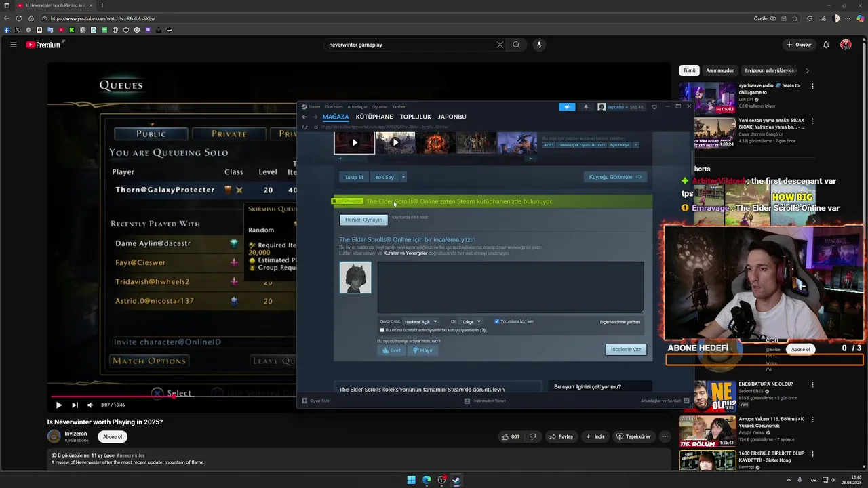Recommend the game with Evet
Image resolution: width=868 pixels, height=488 pixels.
click(x=392, y=350)
